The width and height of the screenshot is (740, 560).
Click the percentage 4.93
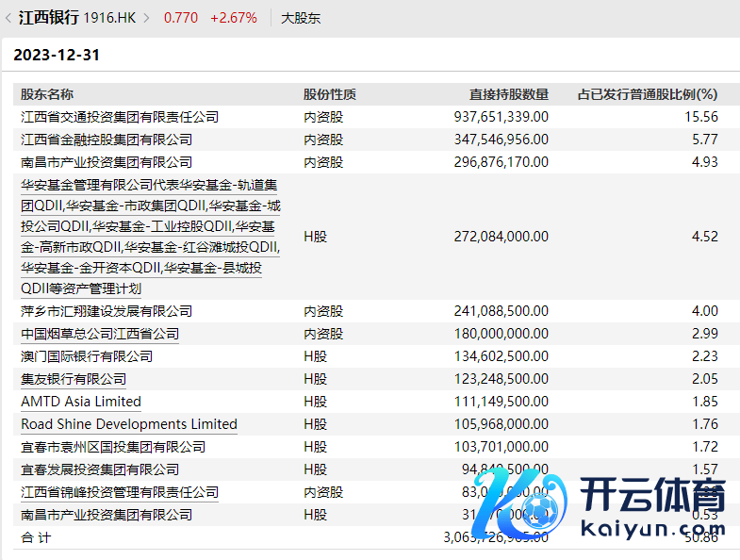tap(705, 162)
